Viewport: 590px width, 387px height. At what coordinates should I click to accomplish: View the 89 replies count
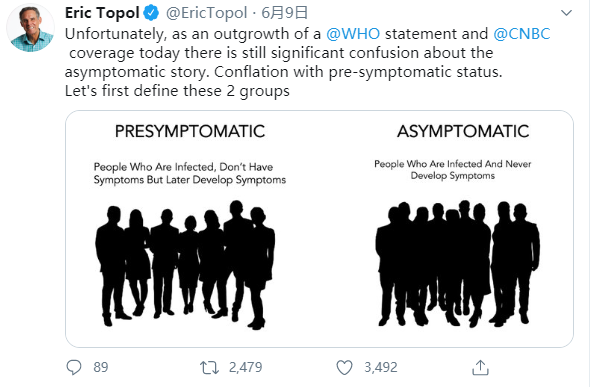coord(100,367)
